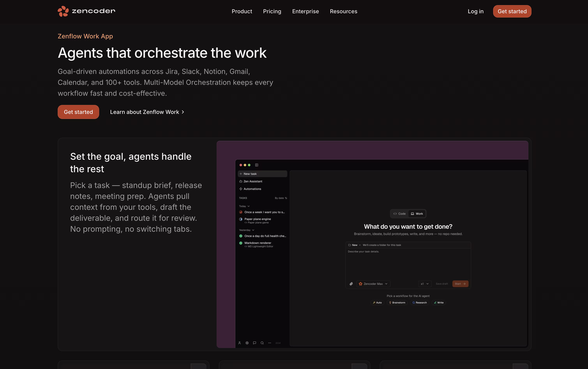Follow the Learn about Zenflow Work link
588x369 pixels.
point(147,112)
